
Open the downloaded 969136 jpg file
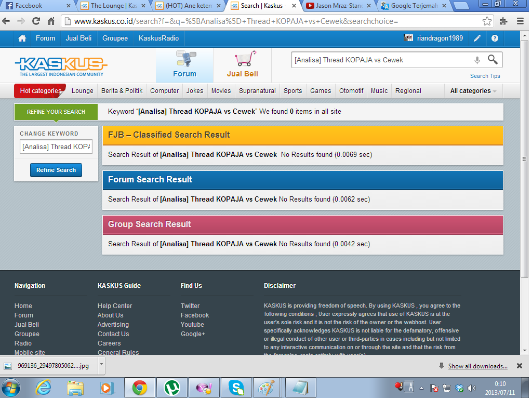(x=49, y=366)
